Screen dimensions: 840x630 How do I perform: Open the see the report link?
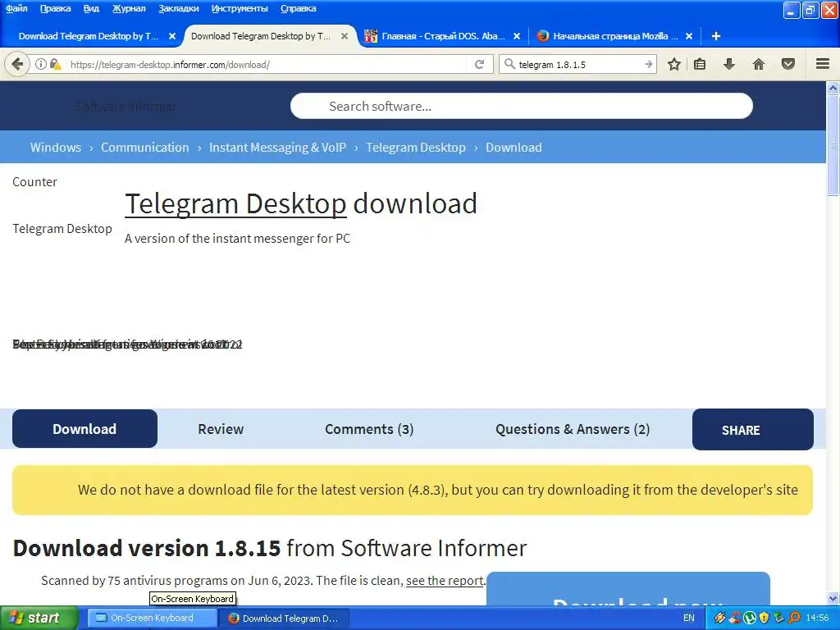coord(445,581)
